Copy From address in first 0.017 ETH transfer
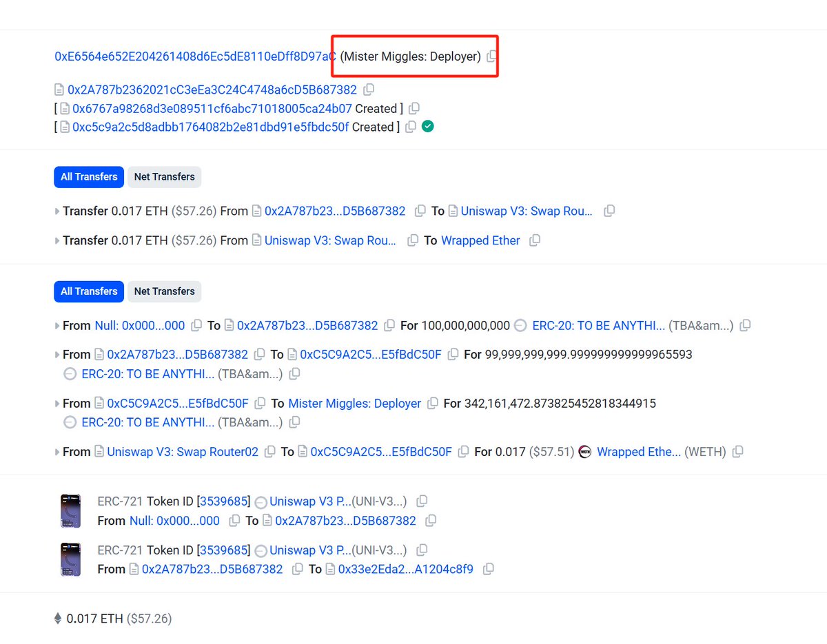Image resolution: width=827 pixels, height=644 pixels. [x=420, y=211]
